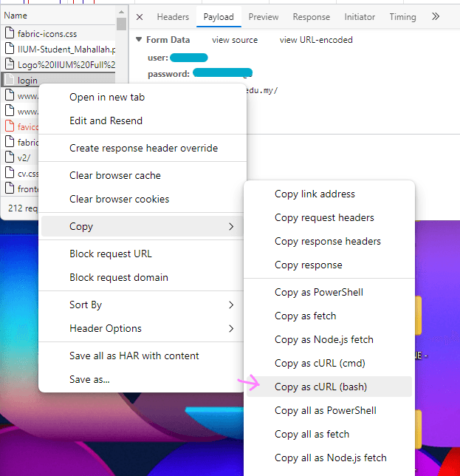Select Copy link address
Image resolution: width=460 pixels, height=476 pixels.
coord(329,194)
